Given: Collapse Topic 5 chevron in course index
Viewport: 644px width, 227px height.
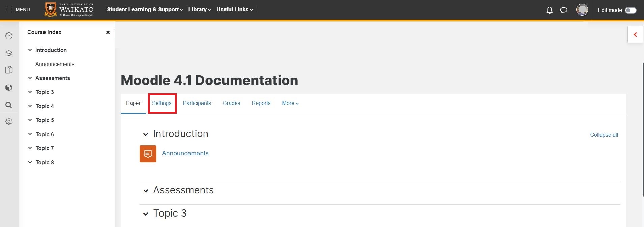Looking at the screenshot, I should point(30,120).
